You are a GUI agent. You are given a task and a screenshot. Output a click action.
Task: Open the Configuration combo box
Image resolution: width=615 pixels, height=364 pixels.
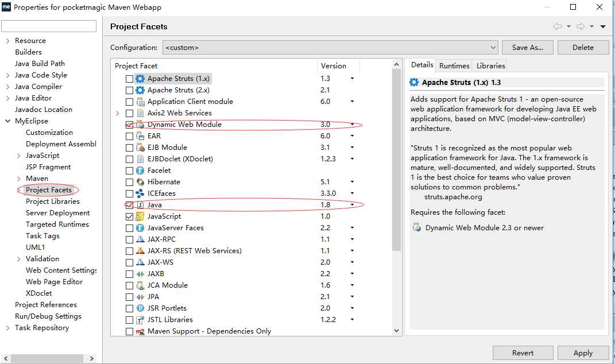coord(330,48)
